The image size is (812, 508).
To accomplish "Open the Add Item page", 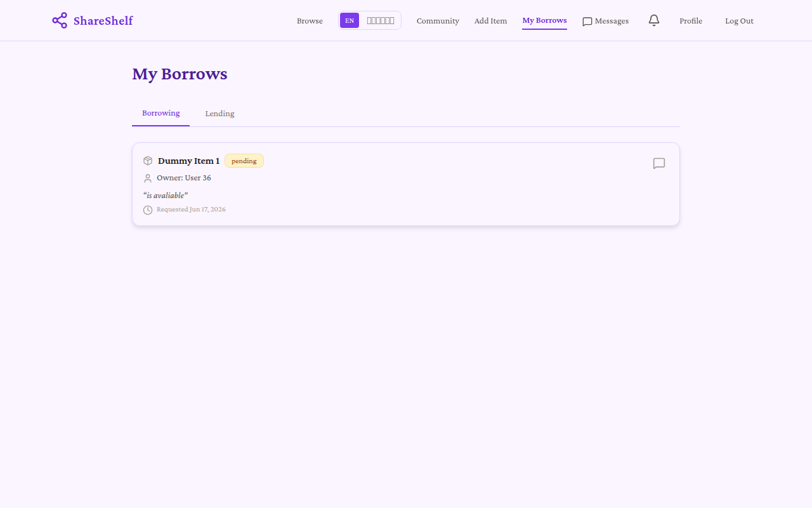I will [490, 21].
